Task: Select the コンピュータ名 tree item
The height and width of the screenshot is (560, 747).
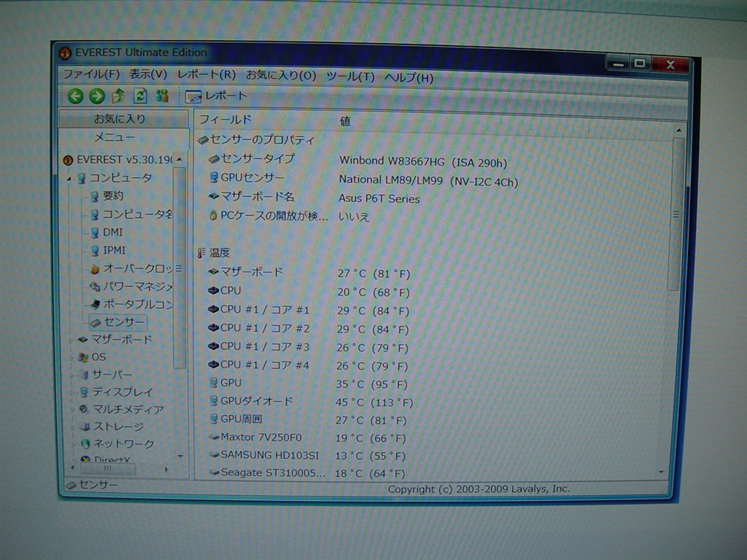Action: [131, 214]
